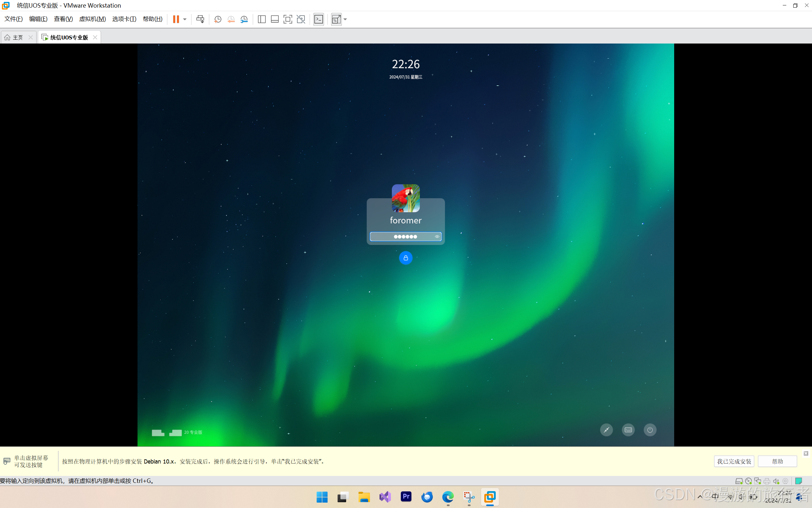Click the hard disk device status icon
The image size is (812, 508).
(739, 481)
